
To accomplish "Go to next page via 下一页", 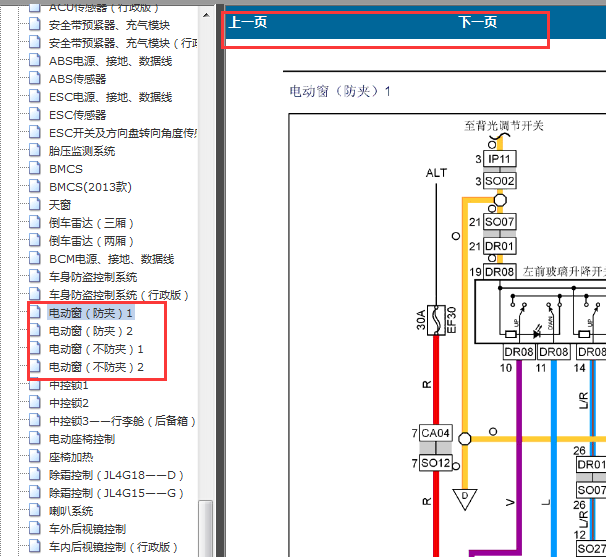I will [478, 22].
